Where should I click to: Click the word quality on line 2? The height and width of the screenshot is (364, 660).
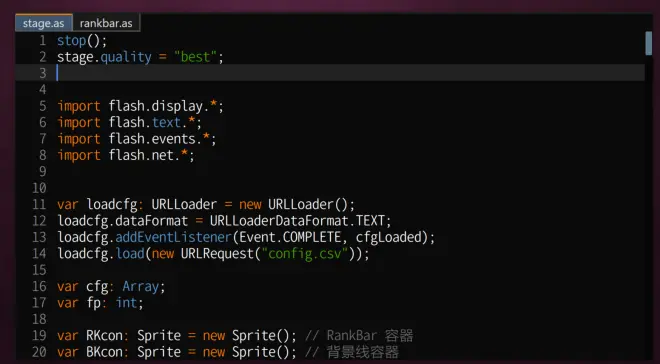126,57
